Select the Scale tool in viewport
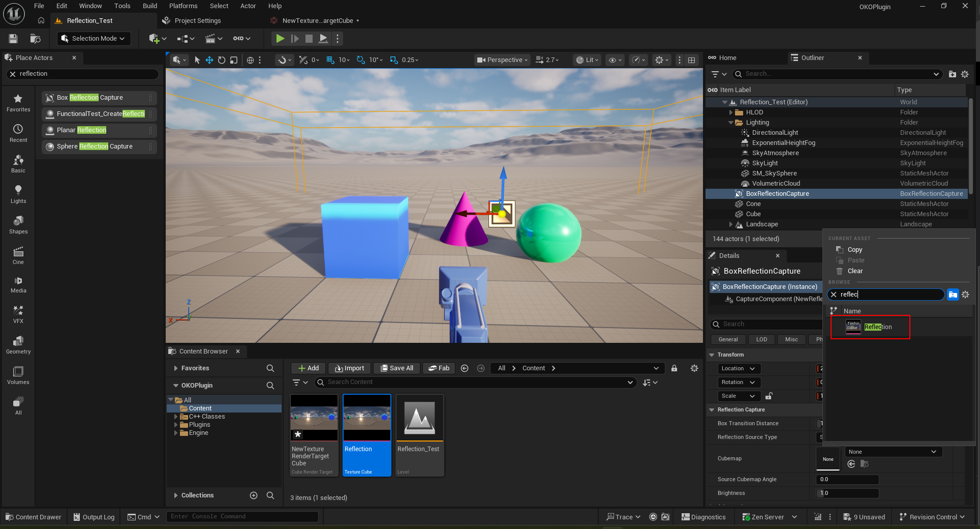The height and width of the screenshot is (529, 980). click(234, 60)
